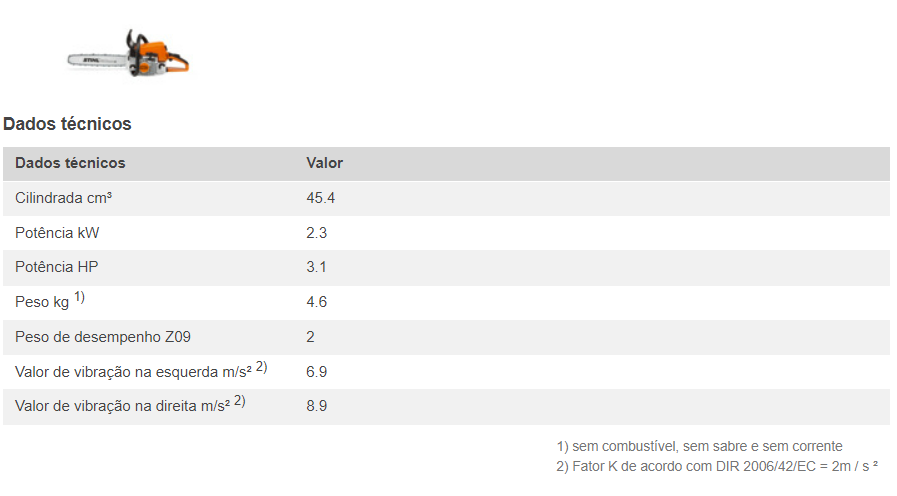Click footnote marker 1 beside Peso kg

79,297
